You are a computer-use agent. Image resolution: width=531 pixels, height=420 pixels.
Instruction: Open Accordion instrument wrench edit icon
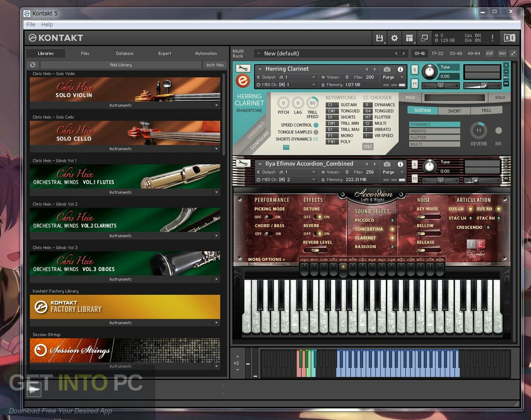(x=242, y=163)
